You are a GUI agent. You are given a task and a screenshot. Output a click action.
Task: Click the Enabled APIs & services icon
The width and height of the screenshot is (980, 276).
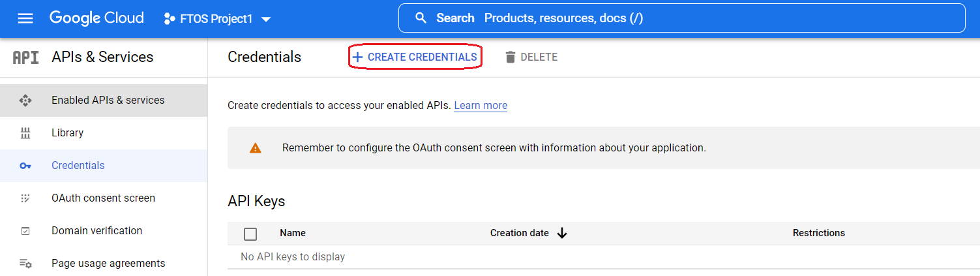(25, 100)
